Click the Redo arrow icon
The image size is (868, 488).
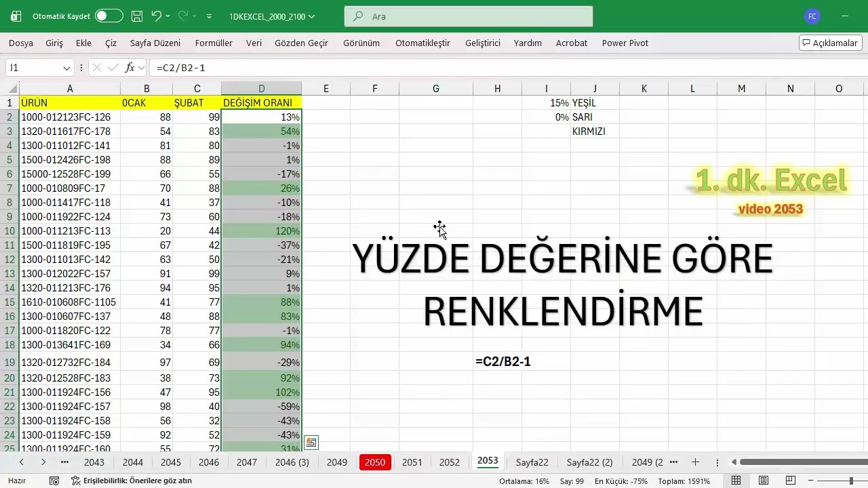pos(183,16)
